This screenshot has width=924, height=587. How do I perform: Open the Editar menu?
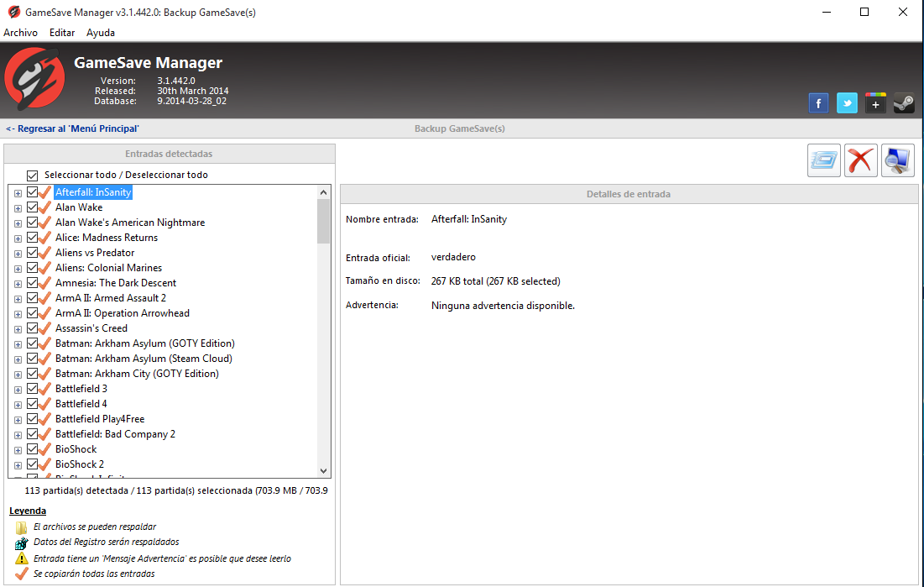62,33
